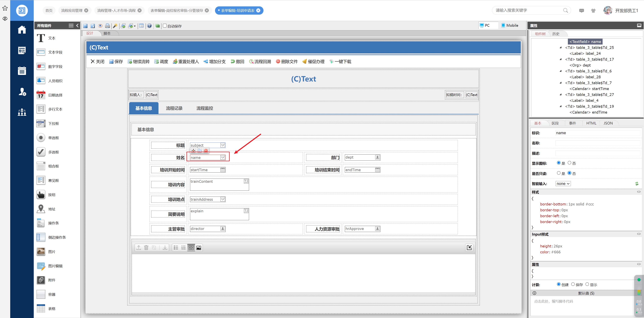Open import icon dropdown arrow in toolbar
The height and width of the screenshot is (318, 644).
135,26
